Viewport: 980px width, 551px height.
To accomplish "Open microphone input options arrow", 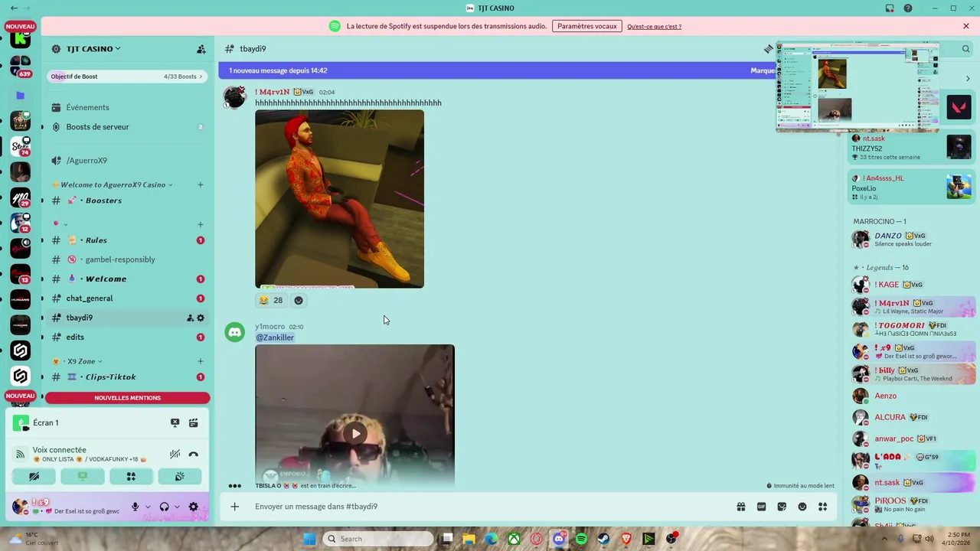I will tap(149, 507).
